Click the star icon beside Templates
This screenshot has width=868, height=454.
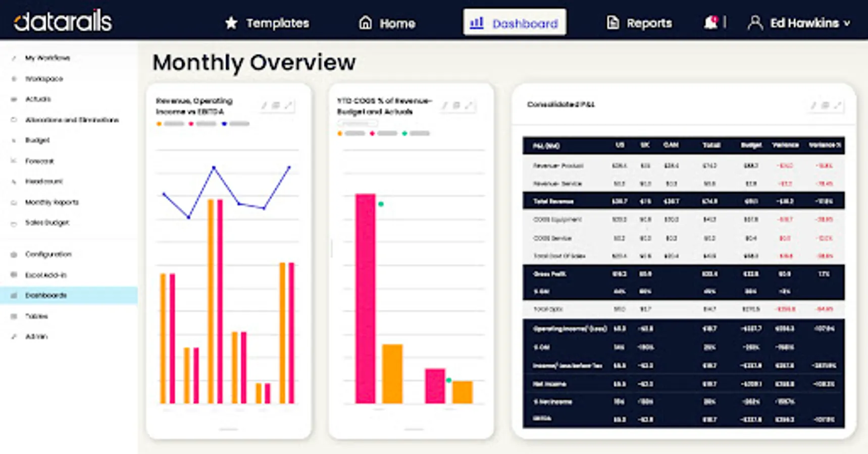(x=231, y=23)
